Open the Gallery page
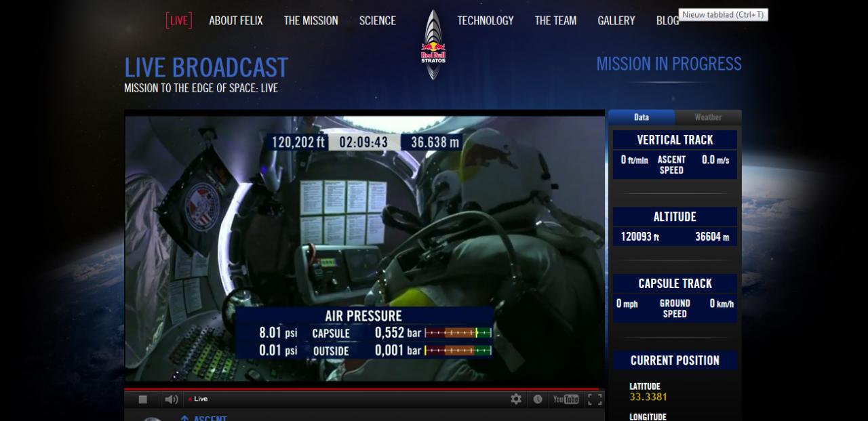The image size is (868, 421). tap(616, 21)
